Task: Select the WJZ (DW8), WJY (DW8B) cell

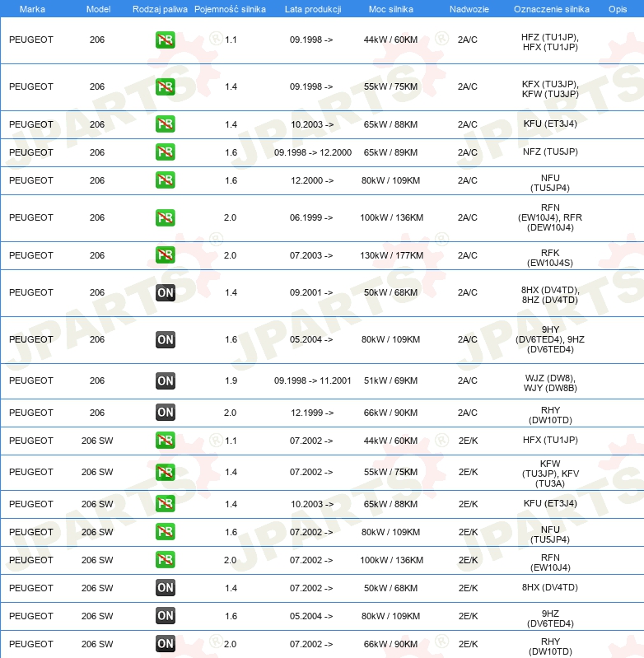Action: (550, 383)
